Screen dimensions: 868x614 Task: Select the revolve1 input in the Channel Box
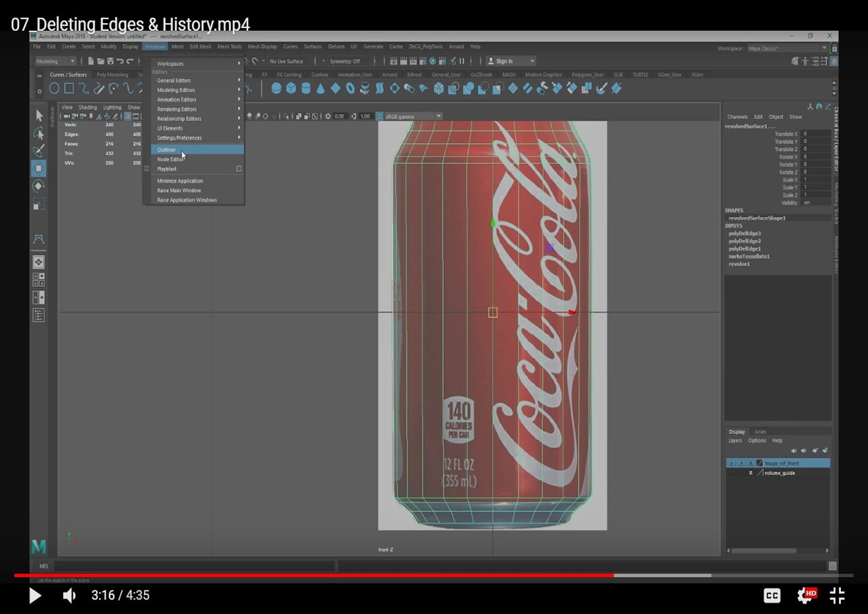click(738, 263)
